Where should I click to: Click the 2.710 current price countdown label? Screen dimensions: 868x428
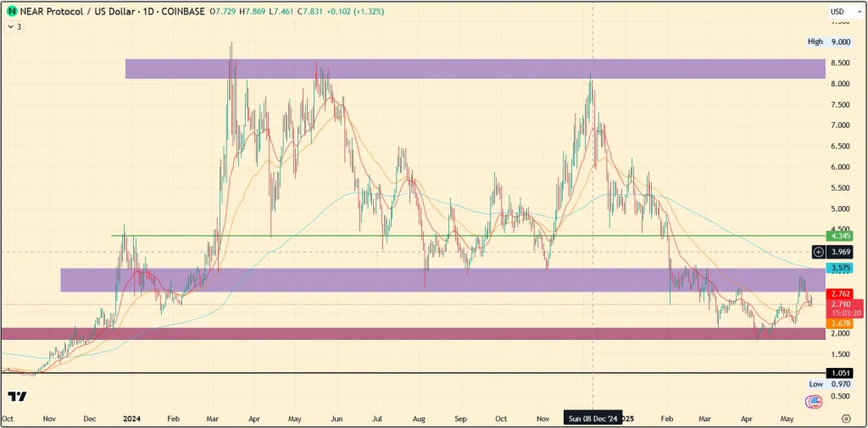(845, 308)
